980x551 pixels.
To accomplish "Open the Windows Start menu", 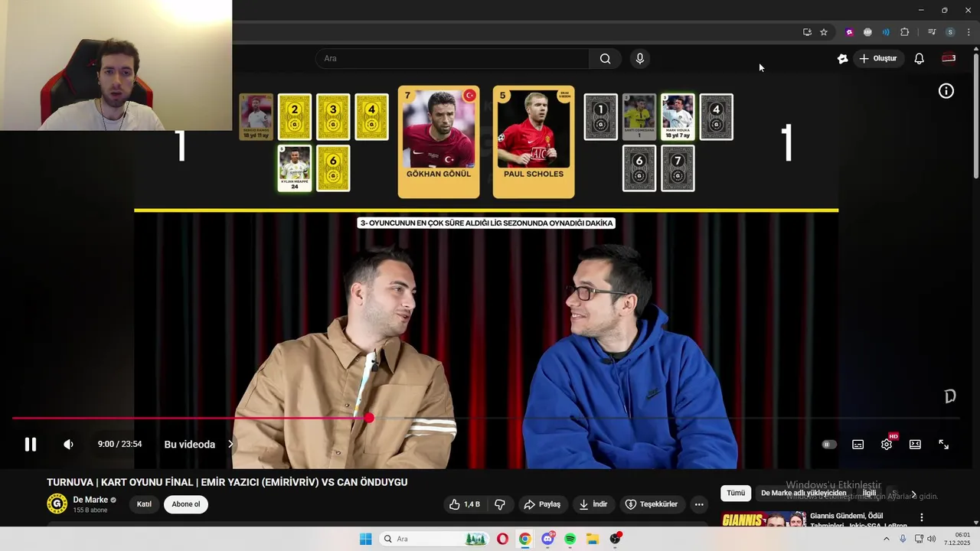I will pyautogui.click(x=366, y=539).
